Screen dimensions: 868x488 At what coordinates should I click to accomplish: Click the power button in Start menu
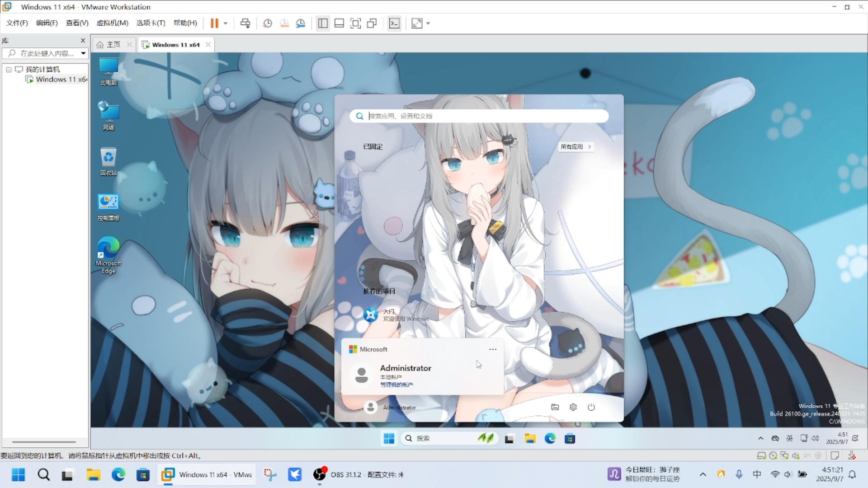click(x=591, y=407)
